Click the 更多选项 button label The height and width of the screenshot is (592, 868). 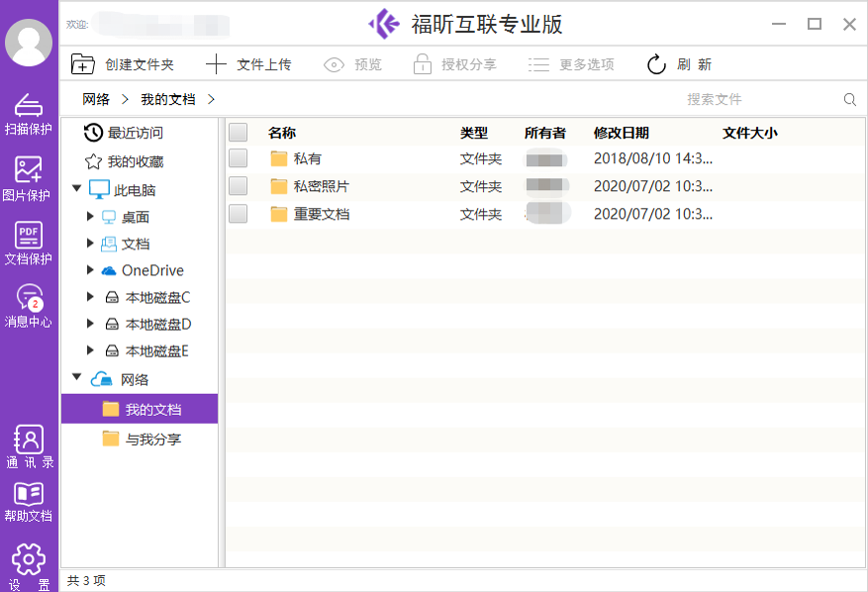[587, 64]
